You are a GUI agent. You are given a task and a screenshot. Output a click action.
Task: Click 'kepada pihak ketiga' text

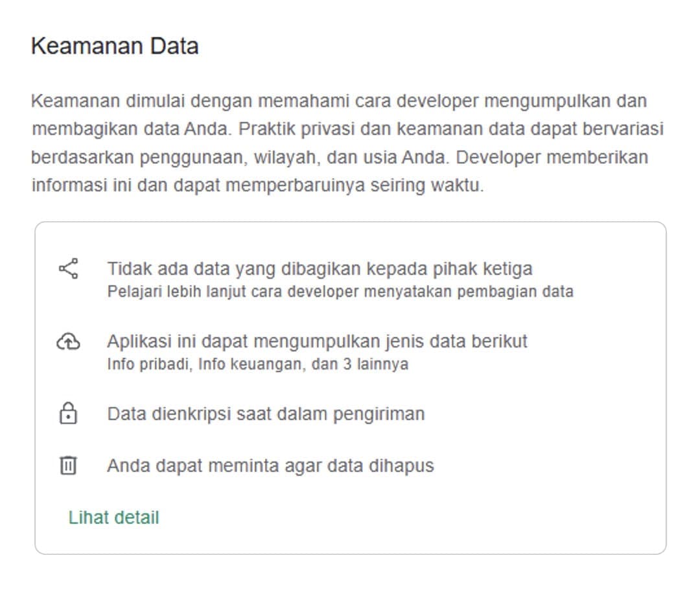pos(450,268)
